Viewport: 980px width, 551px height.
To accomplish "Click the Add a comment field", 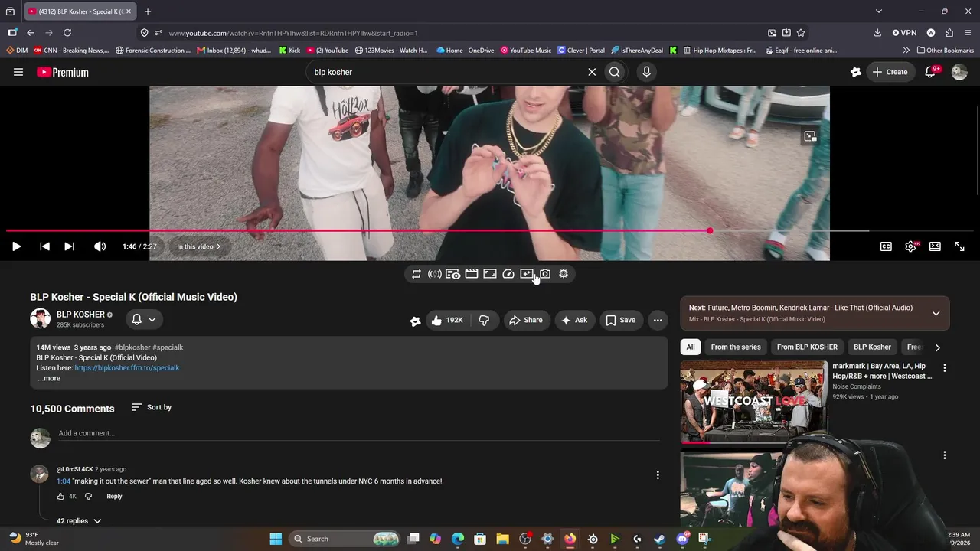I will point(358,433).
